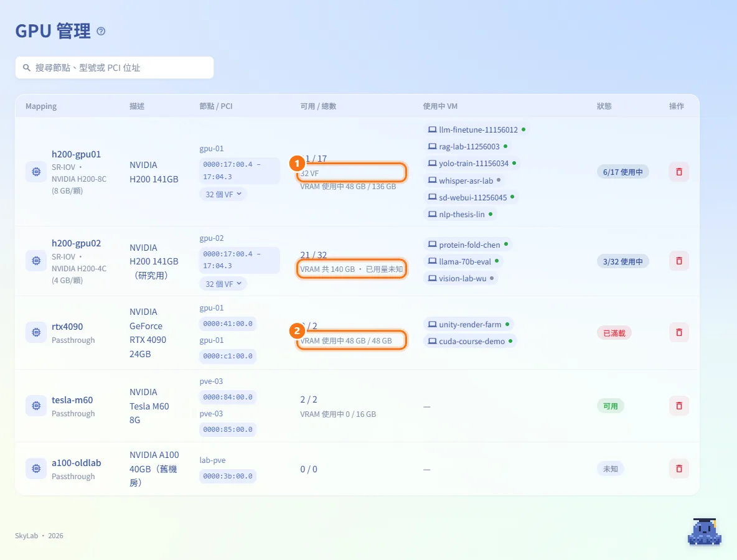Delete the h200-gpu02 mapping

[x=678, y=261]
